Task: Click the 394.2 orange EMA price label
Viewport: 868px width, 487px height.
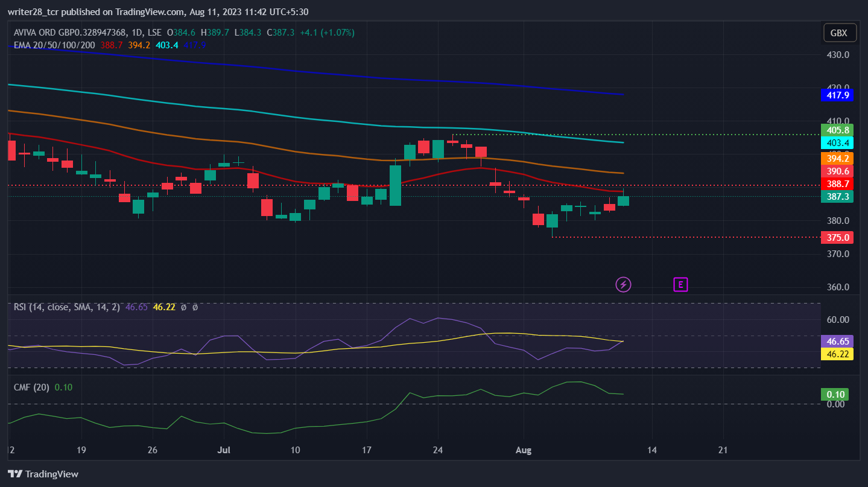Action: [837, 158]
